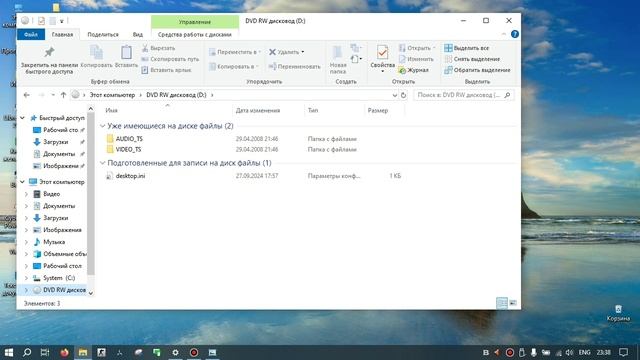Click the Properties (Свойства) checkmark icon

pos(382,52)
